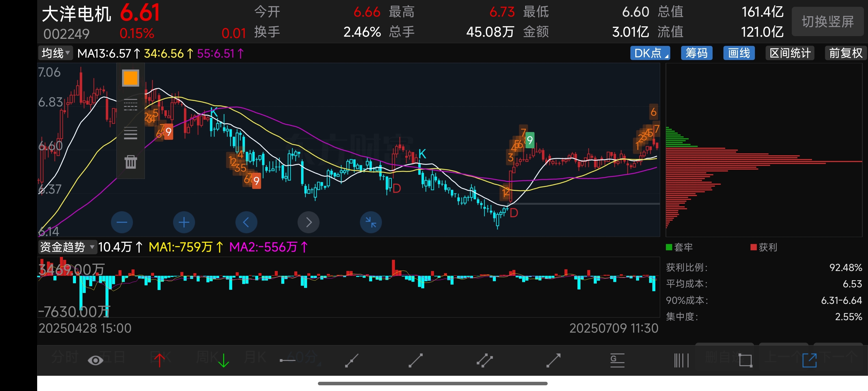Tap 切换竖屏 to switch portrait mode
868x391 pixels.
pyautogui.click(x=828, y=22)
